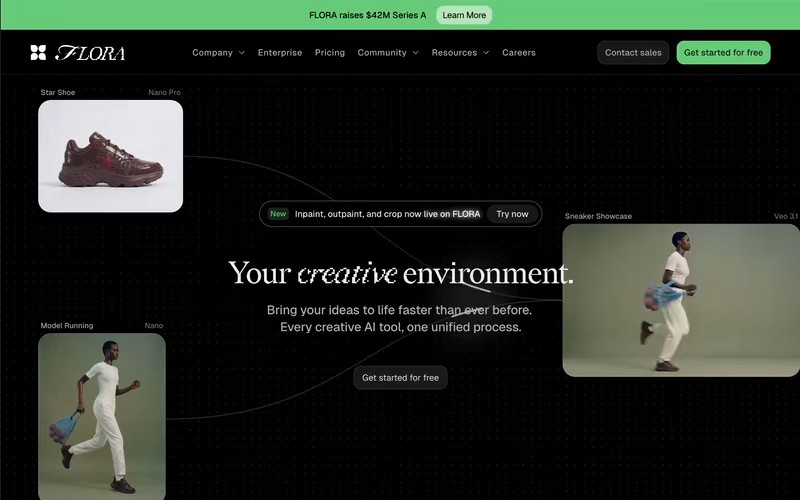Click the Nano Pro model label
The image size is (800, 500).
coord(164,92)
